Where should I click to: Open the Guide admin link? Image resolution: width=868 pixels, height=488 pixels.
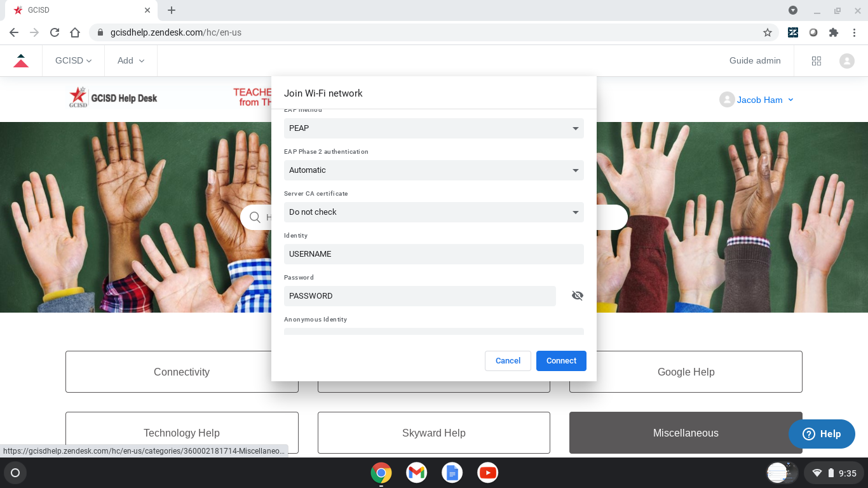(x=755, y=61)
